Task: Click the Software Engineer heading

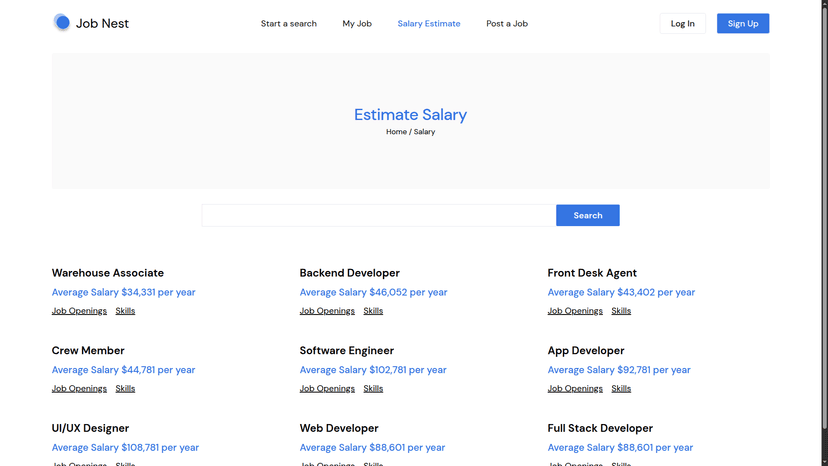Action: pyautogui.click(x=346, y=351)
